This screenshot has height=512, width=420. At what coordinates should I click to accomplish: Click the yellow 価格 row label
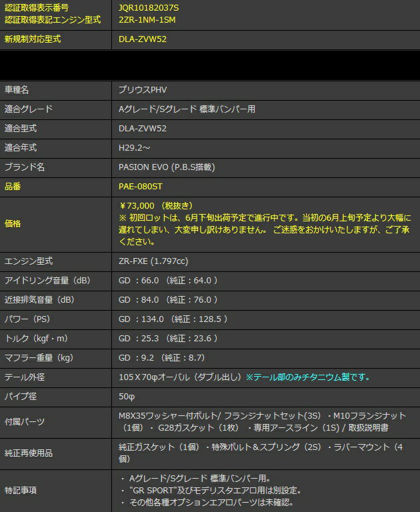click(x=13, y=224)
